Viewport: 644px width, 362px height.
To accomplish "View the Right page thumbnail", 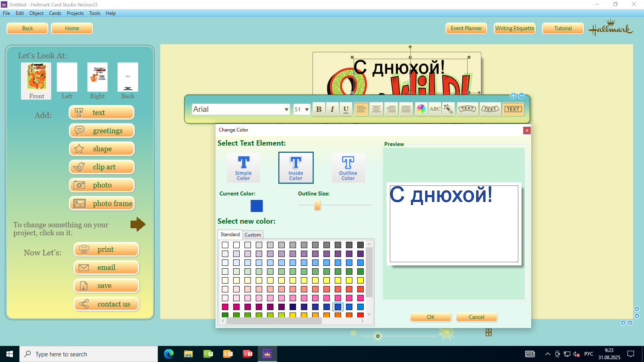I will click(x=97, y=81).
